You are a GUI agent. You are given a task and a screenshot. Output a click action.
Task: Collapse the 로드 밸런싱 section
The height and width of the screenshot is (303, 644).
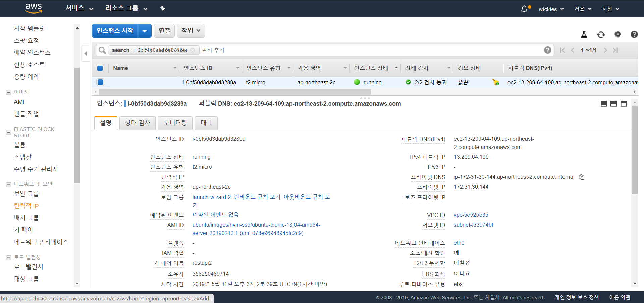pos(9,258)
